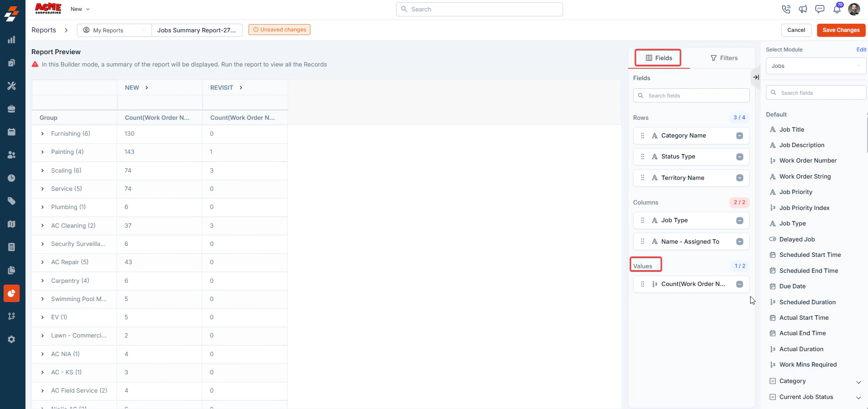868x409 pixels.
Task: Open the price tag icon in sidebar
Action: (12, 201)
